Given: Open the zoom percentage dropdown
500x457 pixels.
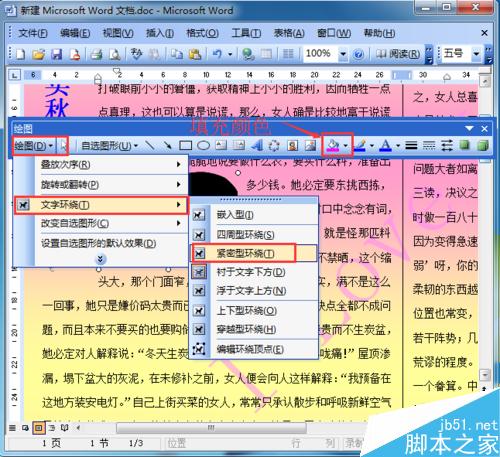Looking at the screenshot, I should click(x=343, y=54).
